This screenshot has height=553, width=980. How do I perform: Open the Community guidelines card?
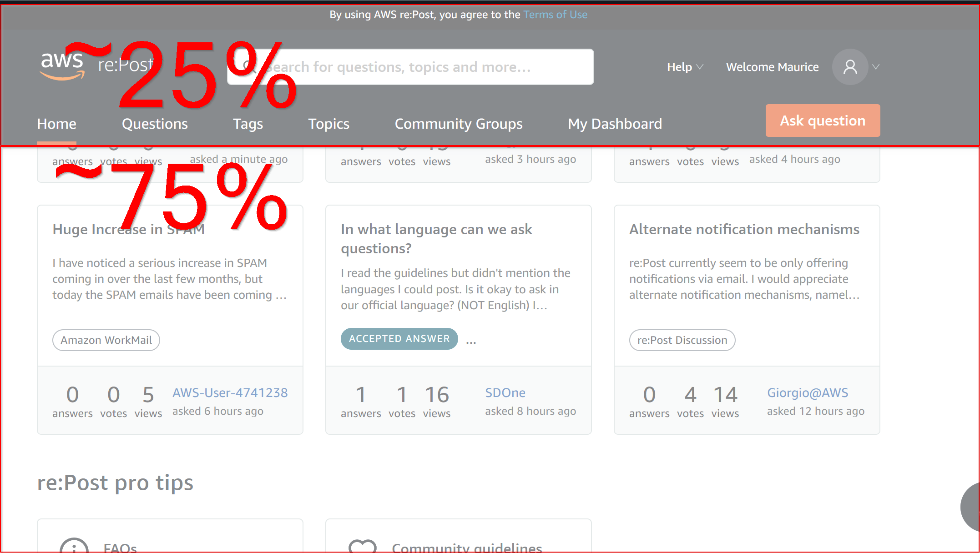point(458,536)
